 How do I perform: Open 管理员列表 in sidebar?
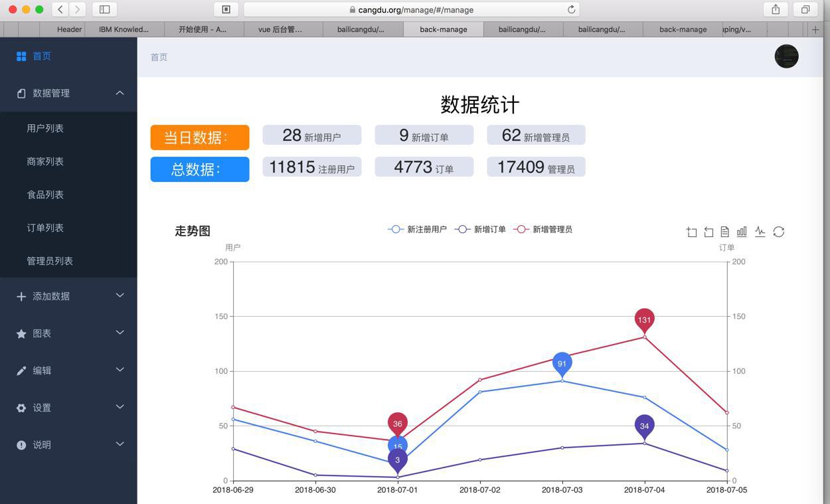[x=68, y=261]
